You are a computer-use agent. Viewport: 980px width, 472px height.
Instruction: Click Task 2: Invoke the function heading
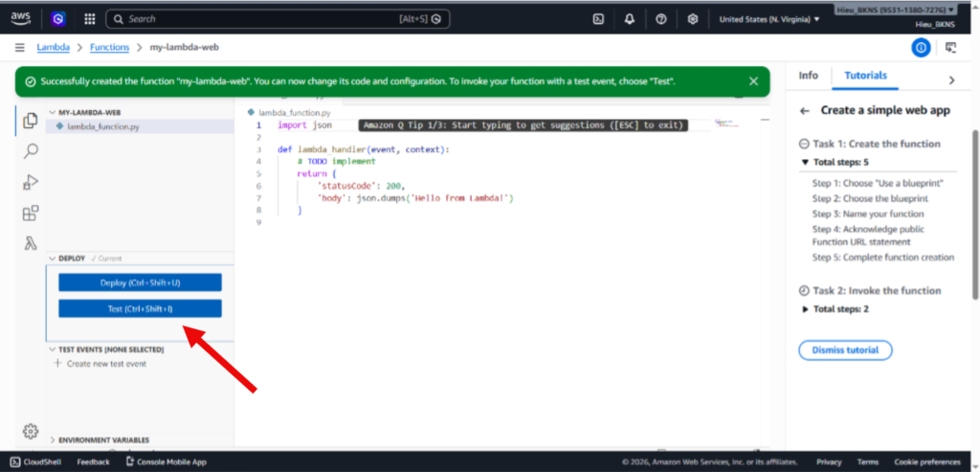877,291
